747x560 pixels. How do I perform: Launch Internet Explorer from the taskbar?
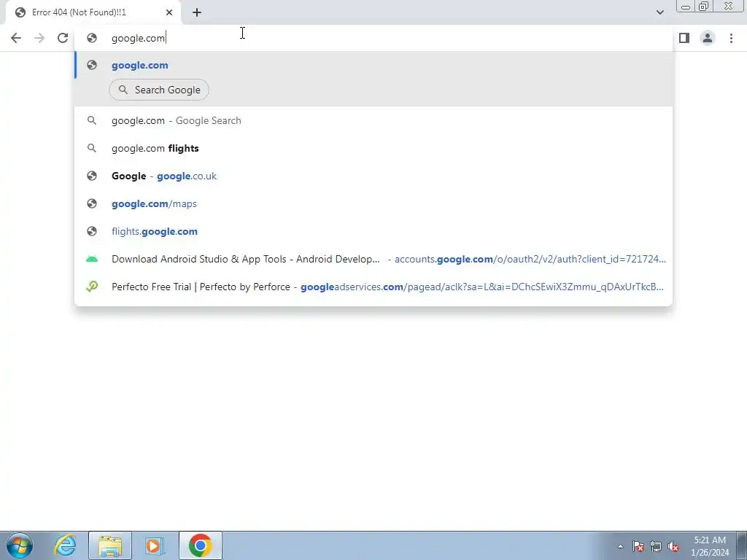65,545
